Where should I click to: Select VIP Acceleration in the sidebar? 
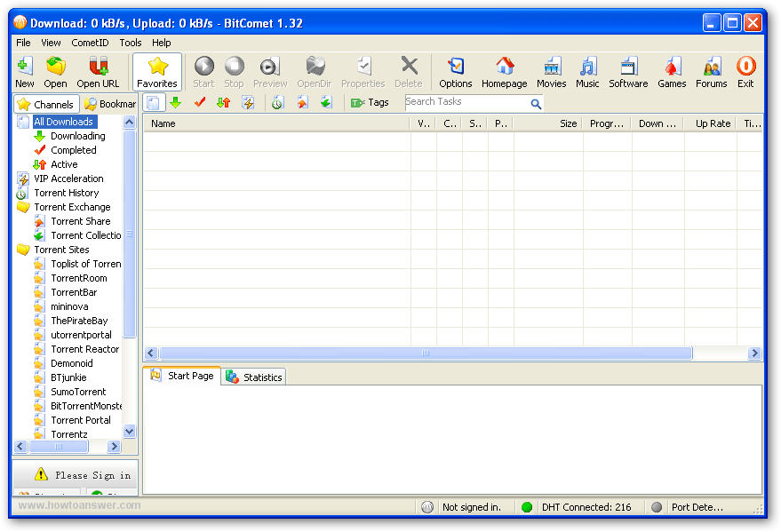[68, 179]
